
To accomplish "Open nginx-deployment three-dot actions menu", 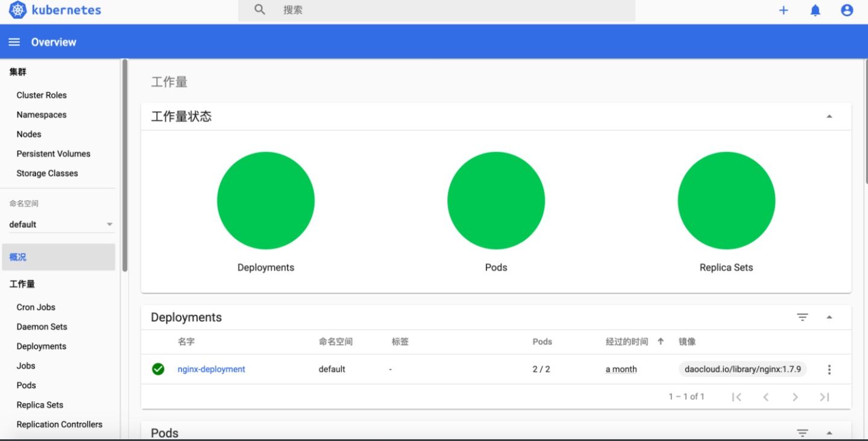I will click(x=829, y=369).
